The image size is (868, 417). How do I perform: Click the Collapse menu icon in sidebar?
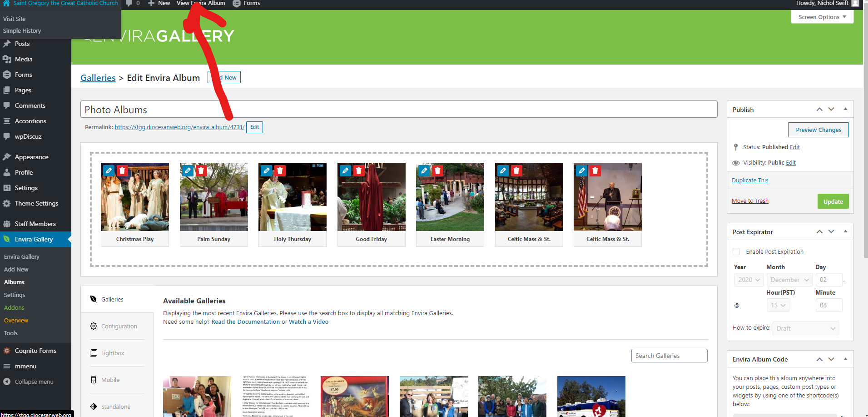click(x=7, y=382)
